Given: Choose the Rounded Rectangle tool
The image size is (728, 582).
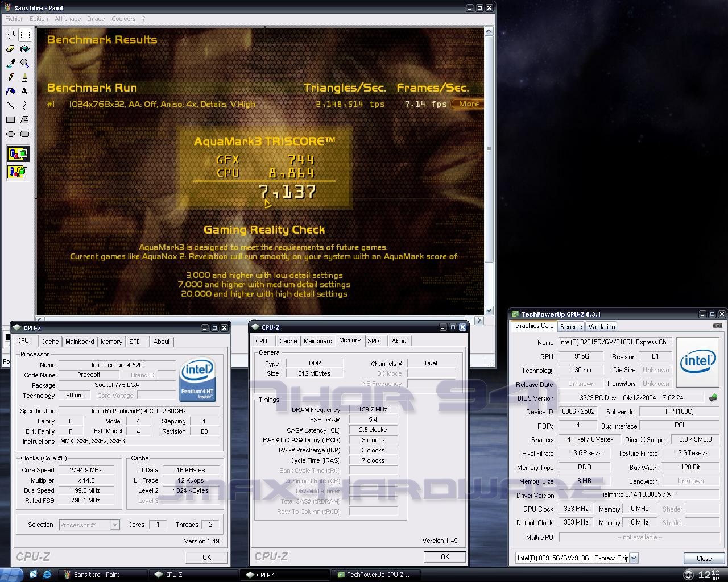Looking at the screenshot, I should (24, 134).
